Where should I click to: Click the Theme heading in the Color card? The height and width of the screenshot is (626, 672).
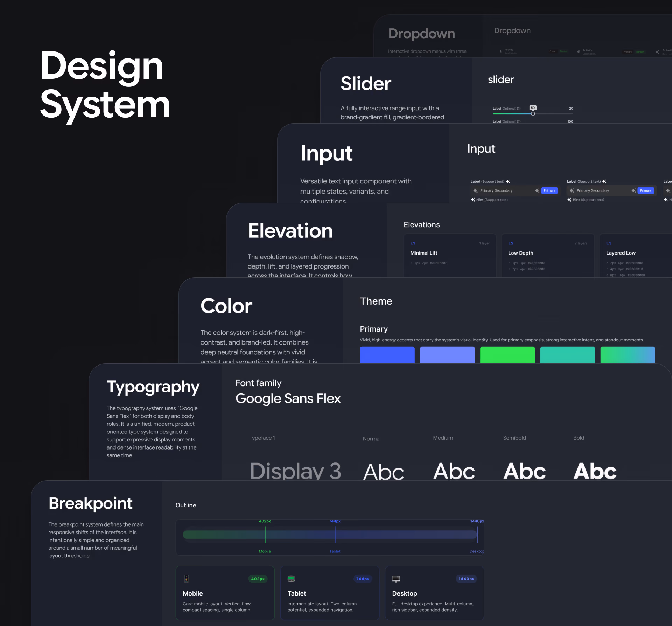pyautogui.click(x=376, y=301)
